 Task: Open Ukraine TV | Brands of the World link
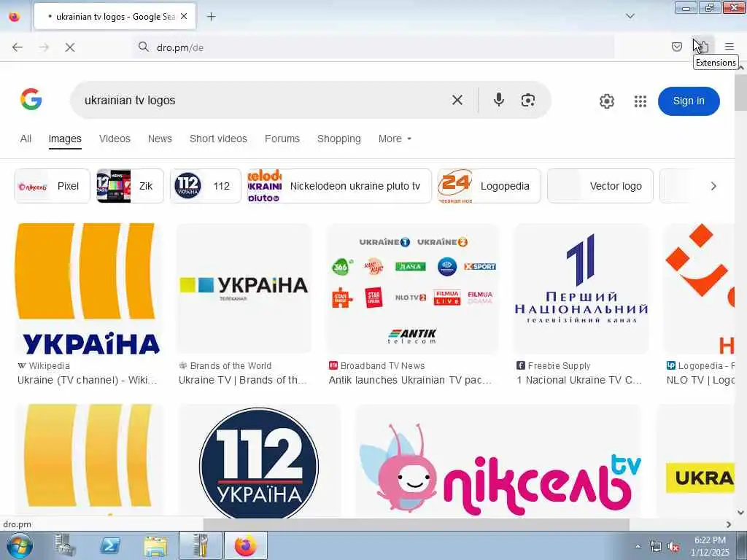pyautogui.click(x=242, y=380)
